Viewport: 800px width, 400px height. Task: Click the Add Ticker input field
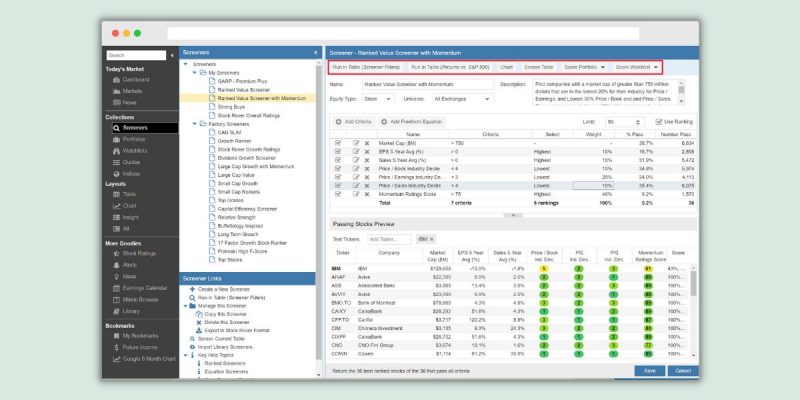[389, 239]
